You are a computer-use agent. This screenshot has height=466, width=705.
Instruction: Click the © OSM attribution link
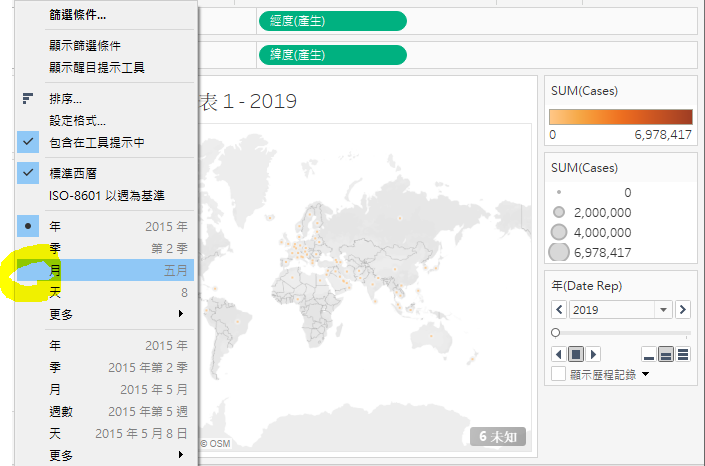[x=215, y=444]
